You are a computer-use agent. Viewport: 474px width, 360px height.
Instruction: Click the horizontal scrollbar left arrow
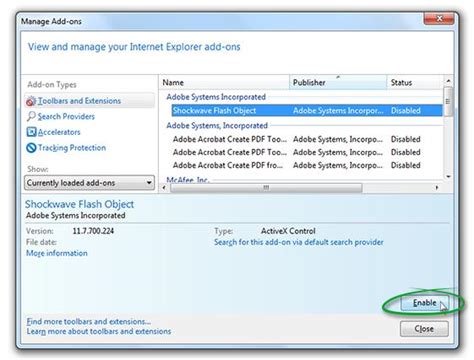click(164, 188)
